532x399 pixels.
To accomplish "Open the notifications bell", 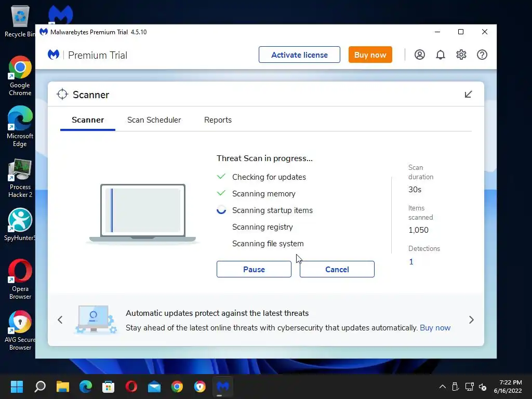I will pos(441,55).
